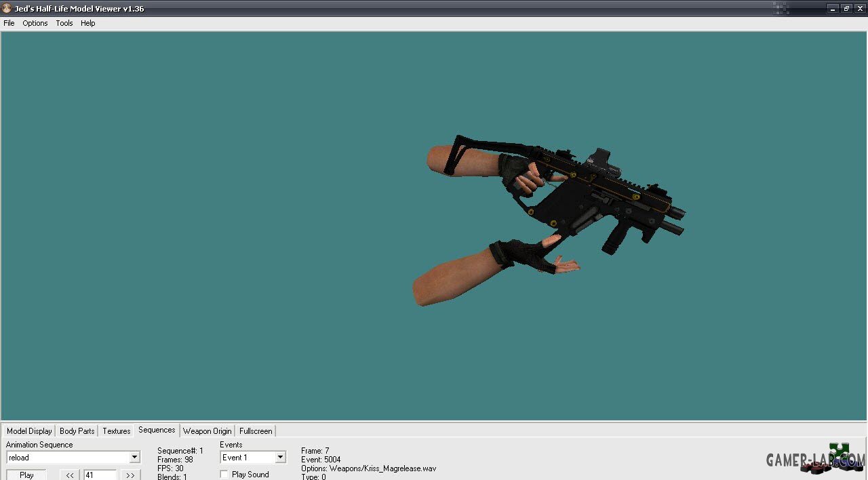The width and height of the screenshot is (868, 480).
Task: Click 'Options: Weapons/Kriss_Magrelease.wav' text
Action: 368,468
